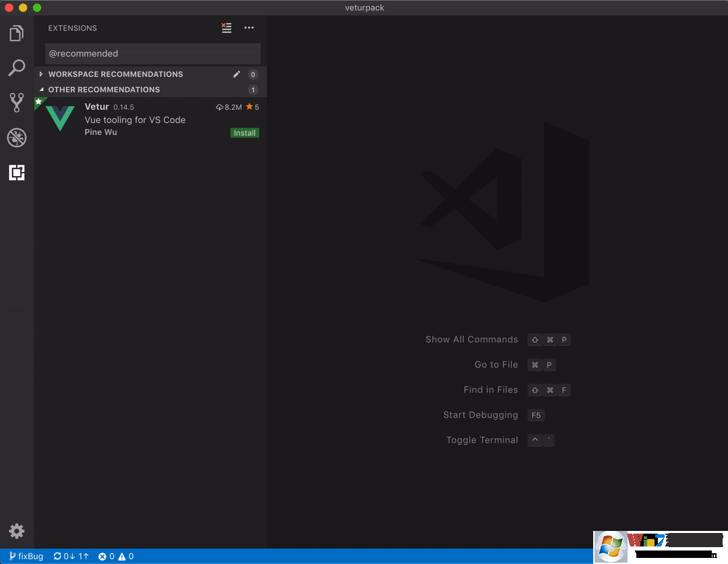Clear the extensions search with the clear icon

(x=226, y=28)
